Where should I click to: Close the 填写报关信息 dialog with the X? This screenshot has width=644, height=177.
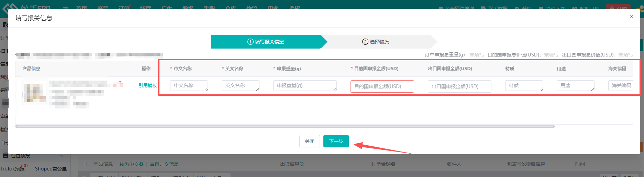[631, 17]
